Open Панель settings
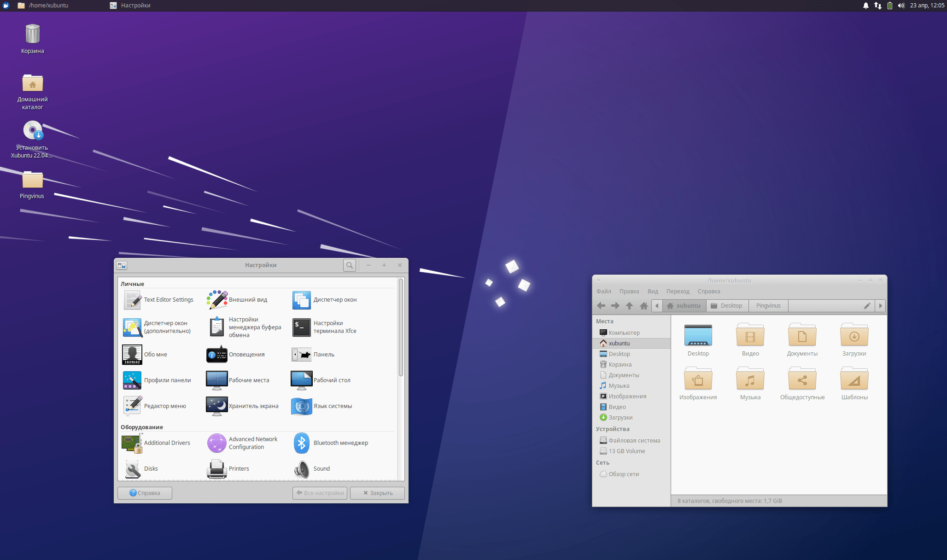947x560 pixels. 313,355
